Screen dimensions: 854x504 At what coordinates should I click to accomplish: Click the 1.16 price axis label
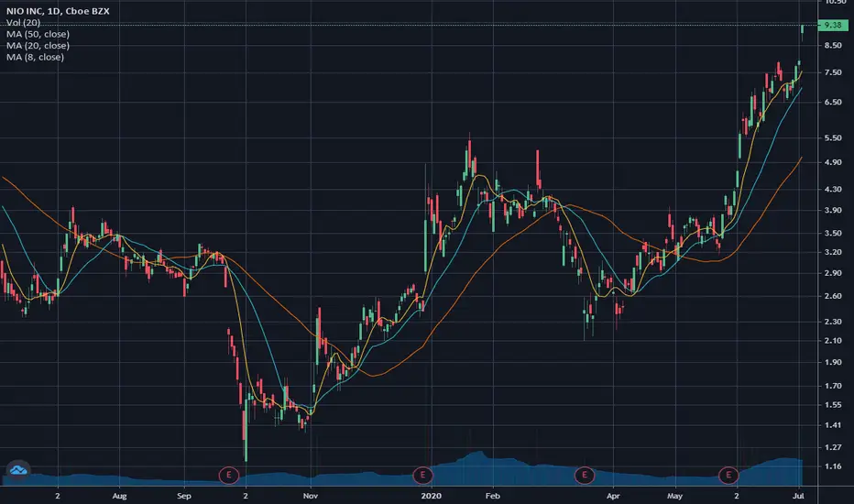[833, 466]
